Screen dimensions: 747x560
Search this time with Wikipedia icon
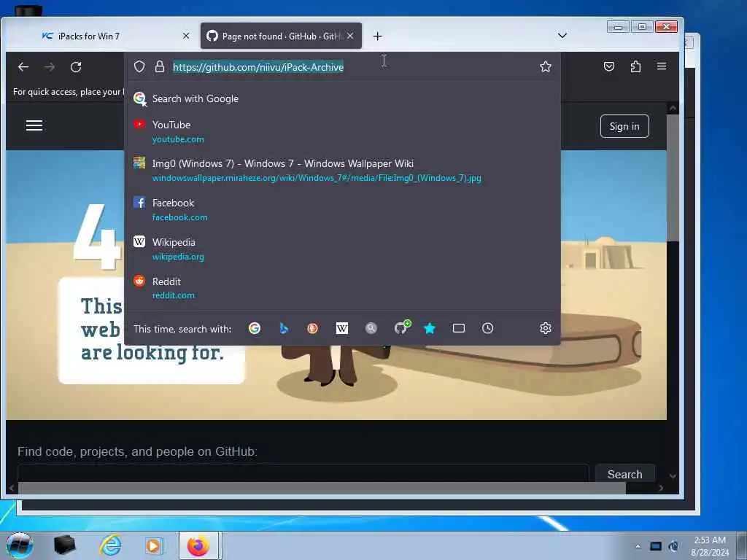tap(342, 328)
